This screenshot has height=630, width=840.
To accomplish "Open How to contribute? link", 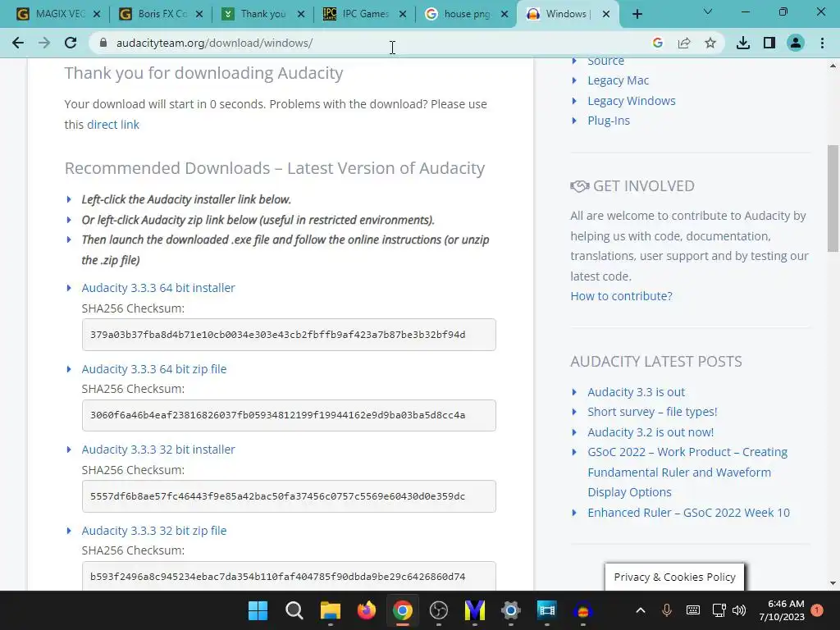I will pos(621,296).
